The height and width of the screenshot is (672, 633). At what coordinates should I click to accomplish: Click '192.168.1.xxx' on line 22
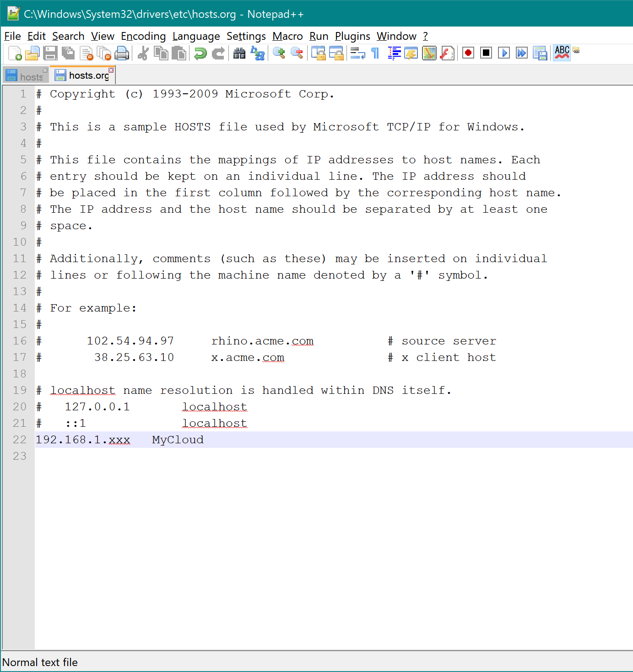click(x=83, y=440)
